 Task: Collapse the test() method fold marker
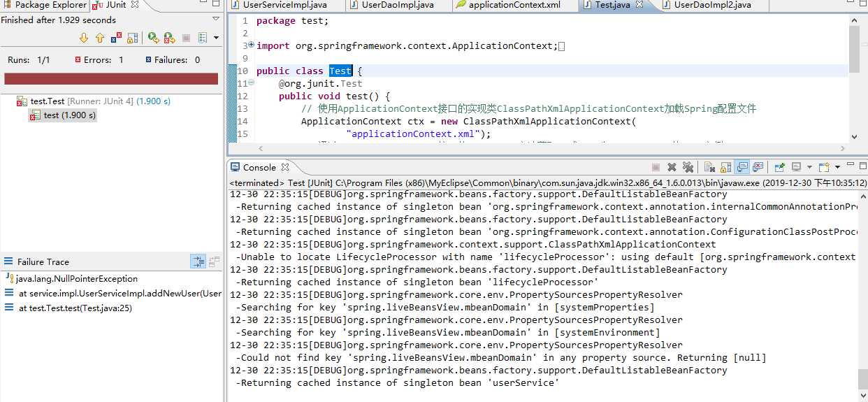pos(252,83)
